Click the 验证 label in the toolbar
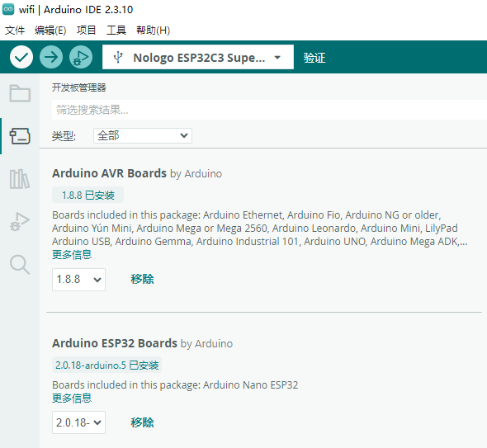Screen dimensions: 487x448 pos(314,58)
